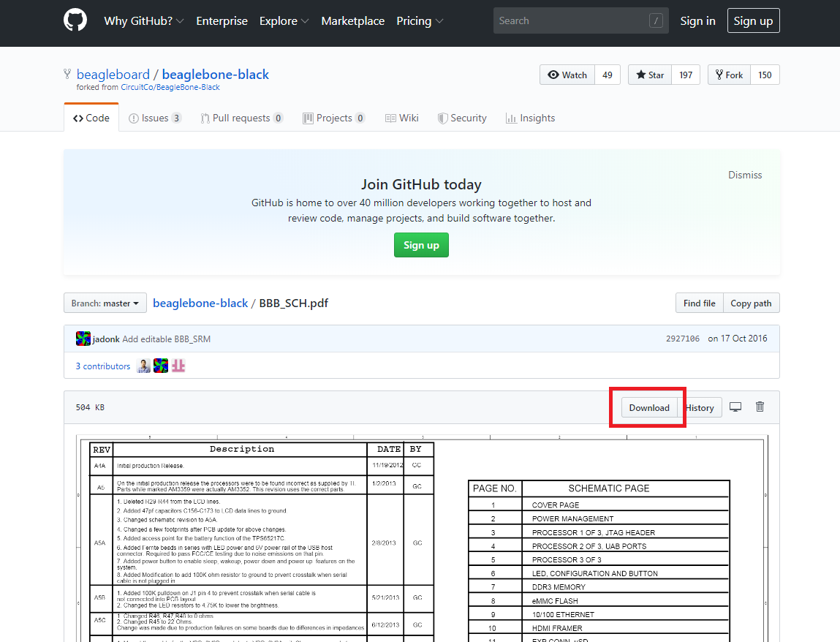Click the Sign up button in header

(x=753, y=21)
